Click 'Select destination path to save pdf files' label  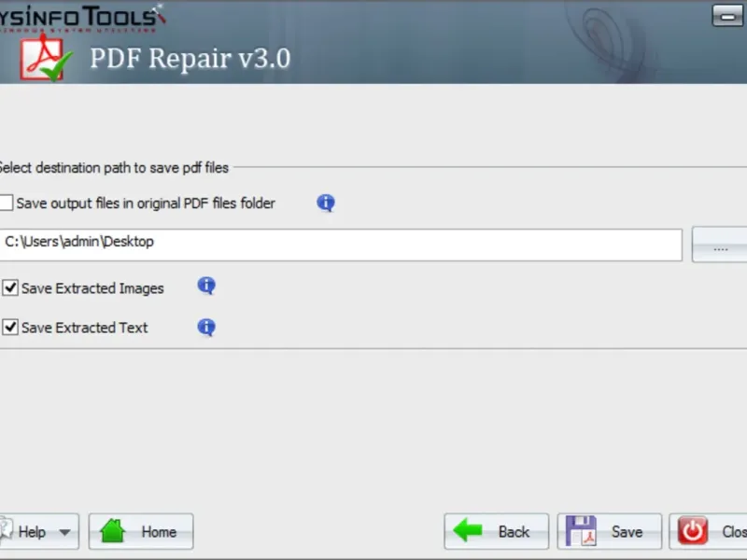click(114, 168)
